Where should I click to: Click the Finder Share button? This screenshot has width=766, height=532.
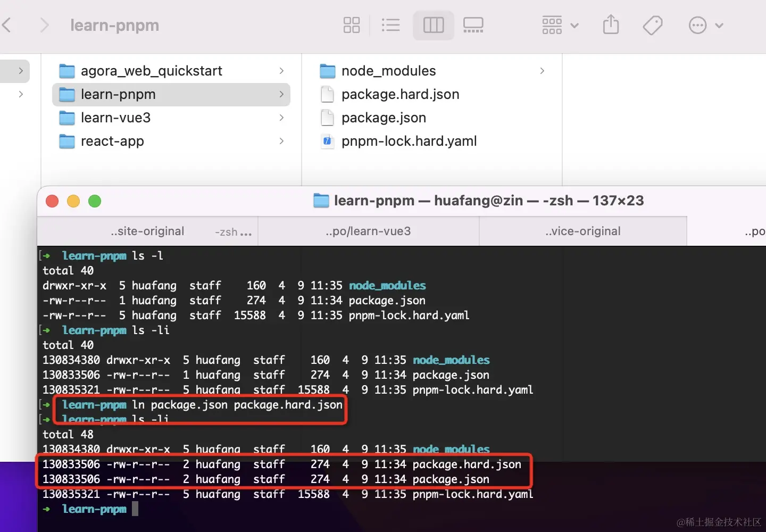point(611,24)
